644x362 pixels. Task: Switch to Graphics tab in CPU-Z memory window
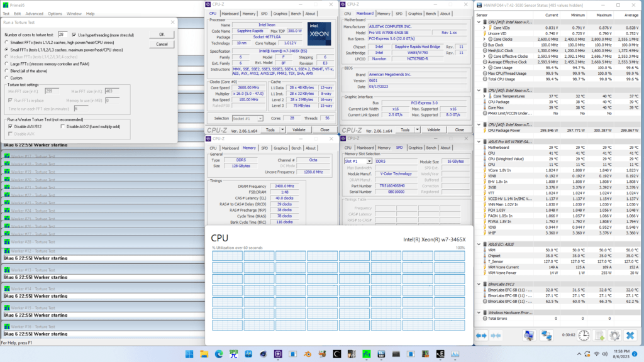coord(280,148)
